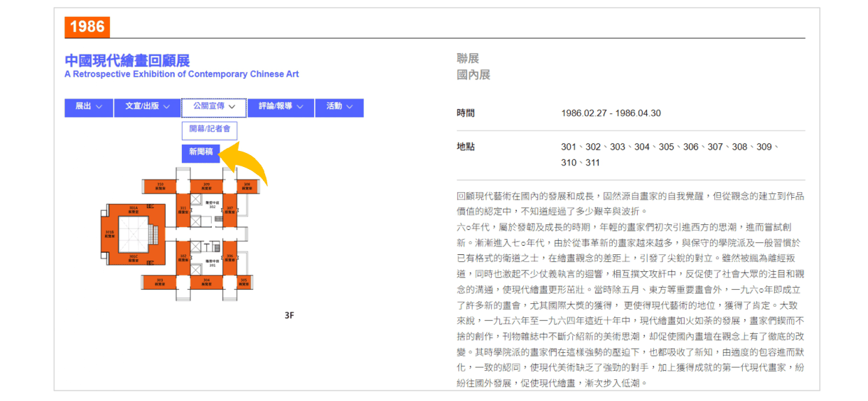
Task: Click the exhibition date range 1986.02.27 - 1986.04.30
Action: (611, 113)
